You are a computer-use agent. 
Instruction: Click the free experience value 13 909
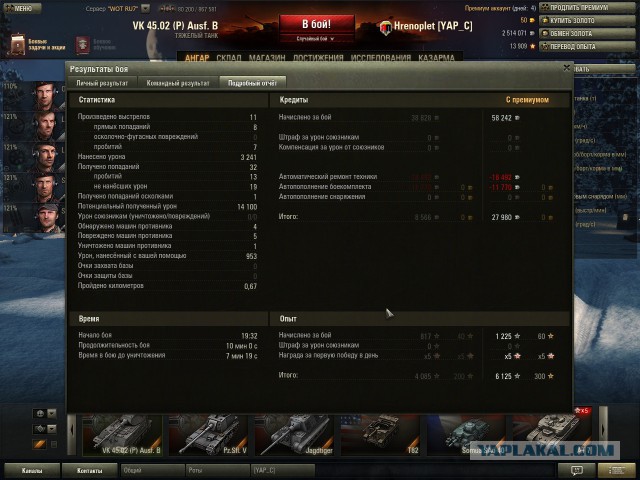point(518,46)
